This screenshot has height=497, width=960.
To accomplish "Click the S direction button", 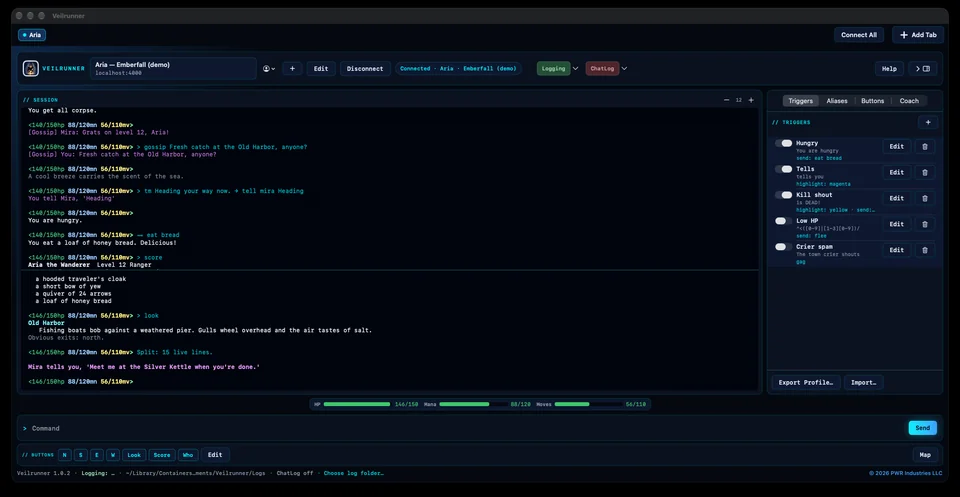I will pyautogui.click(x=81, y=455).
